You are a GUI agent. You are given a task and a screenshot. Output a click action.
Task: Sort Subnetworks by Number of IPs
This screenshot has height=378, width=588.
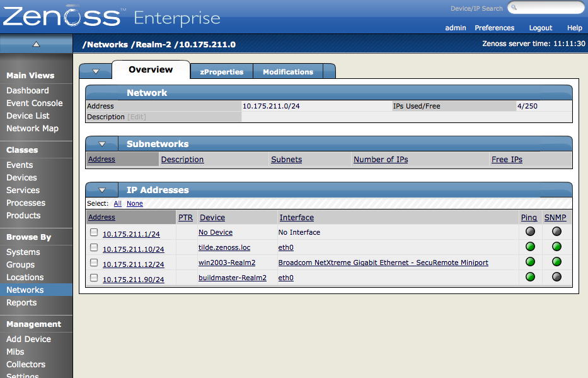[381, 159]
